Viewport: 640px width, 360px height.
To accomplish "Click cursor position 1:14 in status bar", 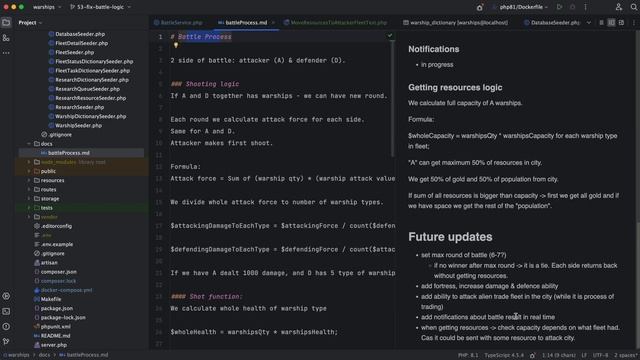I will coord(559,355).
